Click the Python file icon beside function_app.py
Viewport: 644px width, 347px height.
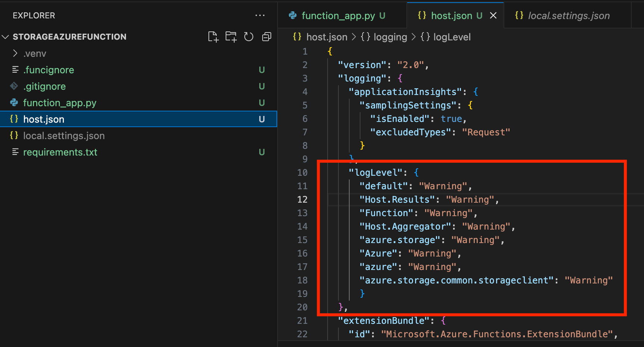pos(14,102)
